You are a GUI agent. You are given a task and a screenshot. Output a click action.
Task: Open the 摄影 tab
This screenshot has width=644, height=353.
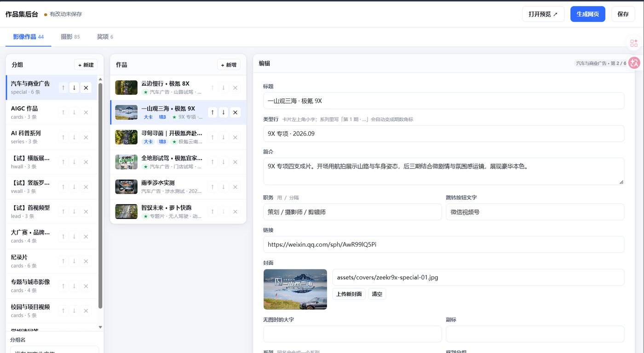(70, 37)
